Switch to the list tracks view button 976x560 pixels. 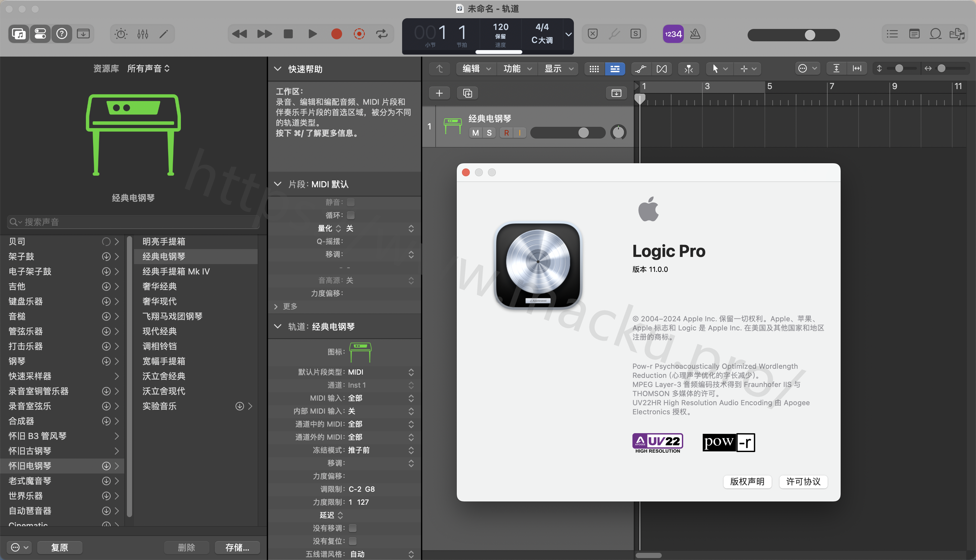coord(615,69)
